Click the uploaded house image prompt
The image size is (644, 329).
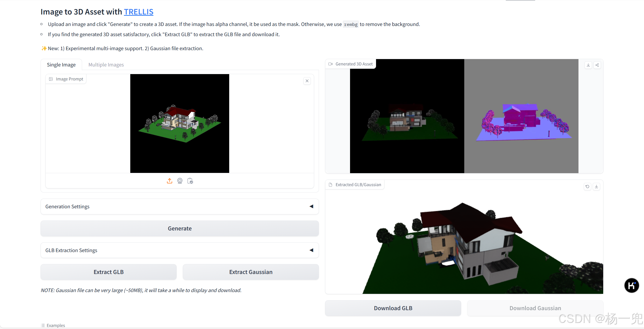point(179,124)
